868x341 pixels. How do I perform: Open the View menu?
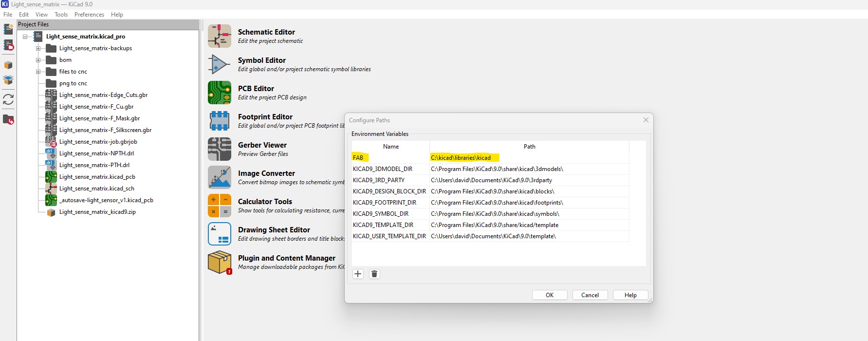[42, 15]
